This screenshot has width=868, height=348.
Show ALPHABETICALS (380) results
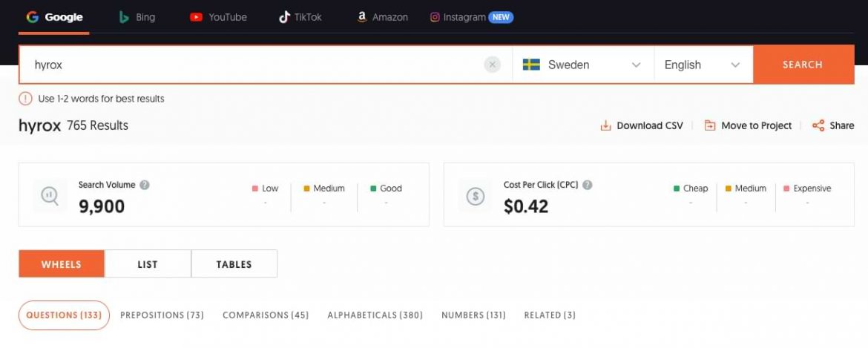375,315
